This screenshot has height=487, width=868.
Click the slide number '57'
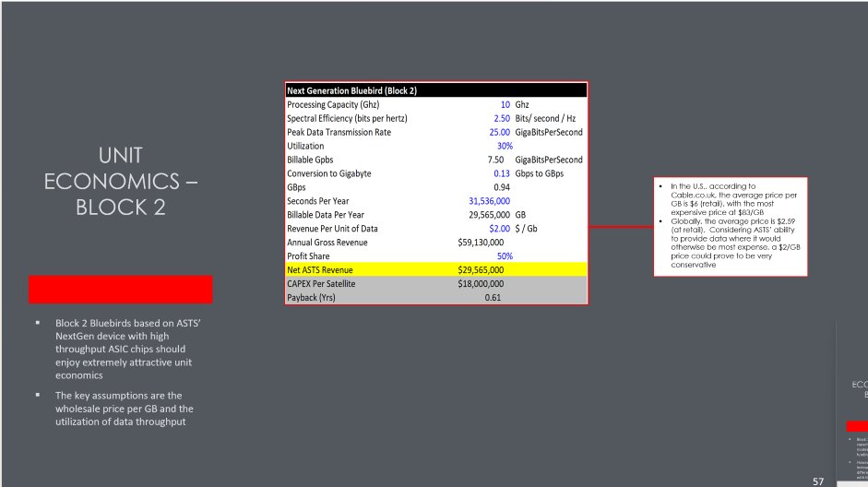(818, 481)
